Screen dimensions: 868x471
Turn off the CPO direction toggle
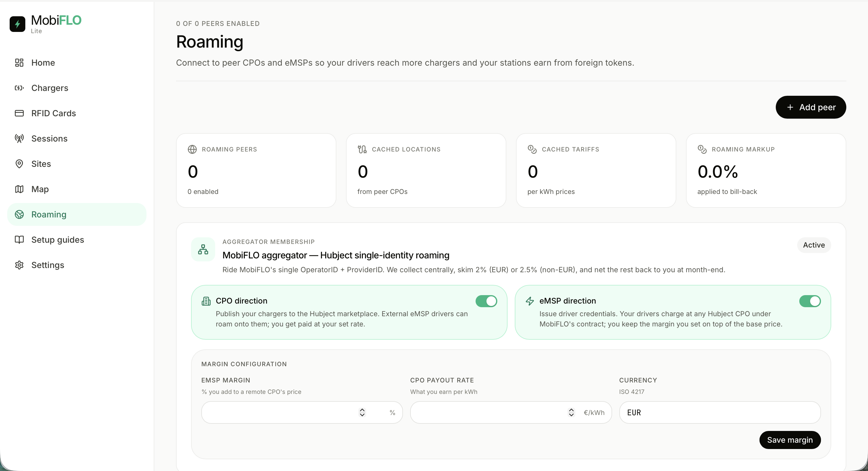click(x=486, y=301)
